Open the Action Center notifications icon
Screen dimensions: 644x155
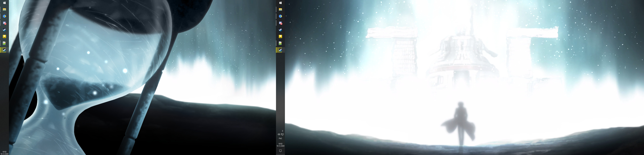click(x=280, y=151)
